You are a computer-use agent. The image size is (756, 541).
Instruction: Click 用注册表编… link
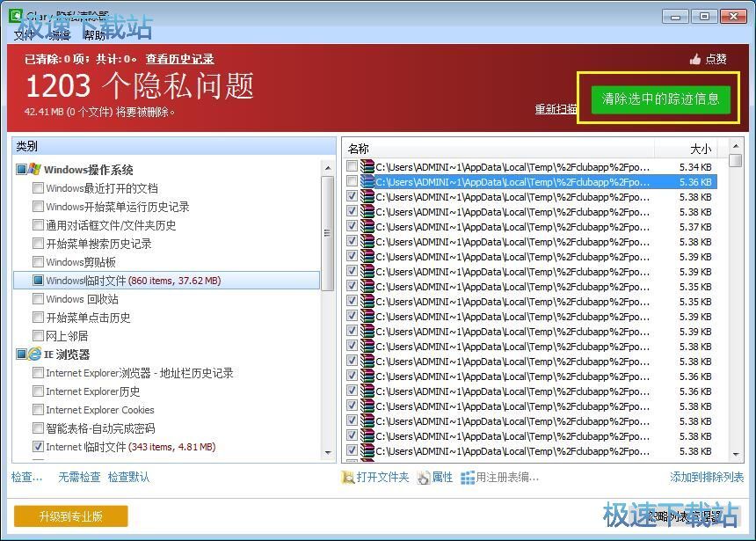[x=508, y=478]
